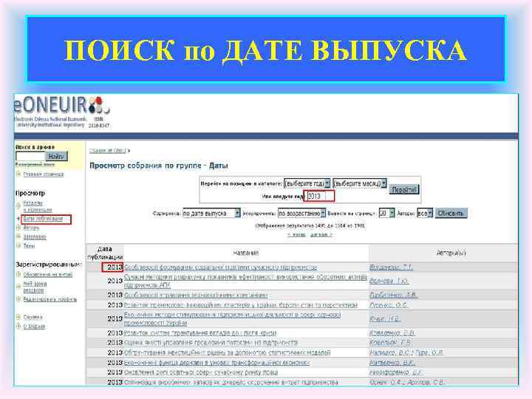
Task: Click bullet icon beside Справка
Action: pyautogui.click(x=18, y=316)
